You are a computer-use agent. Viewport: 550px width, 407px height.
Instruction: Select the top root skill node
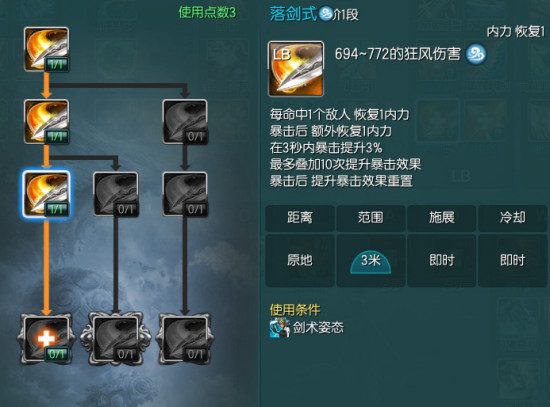coord(46,49)
